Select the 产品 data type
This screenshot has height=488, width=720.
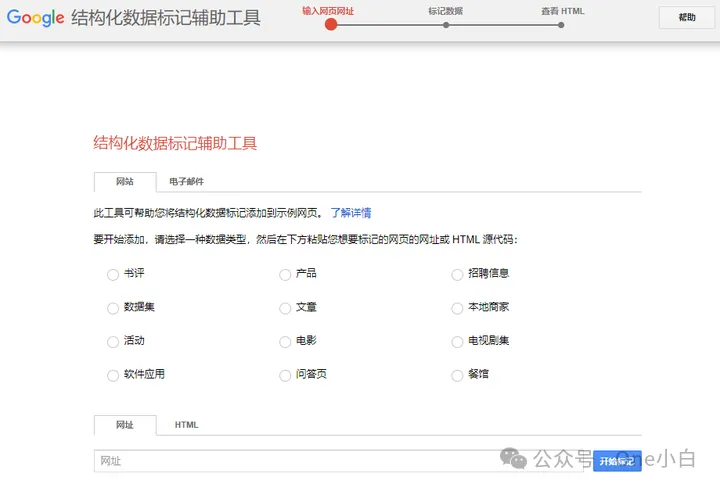285,275
